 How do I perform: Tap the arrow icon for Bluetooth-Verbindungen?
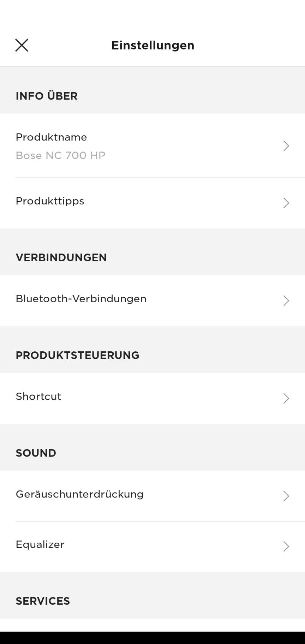[286, 300]
